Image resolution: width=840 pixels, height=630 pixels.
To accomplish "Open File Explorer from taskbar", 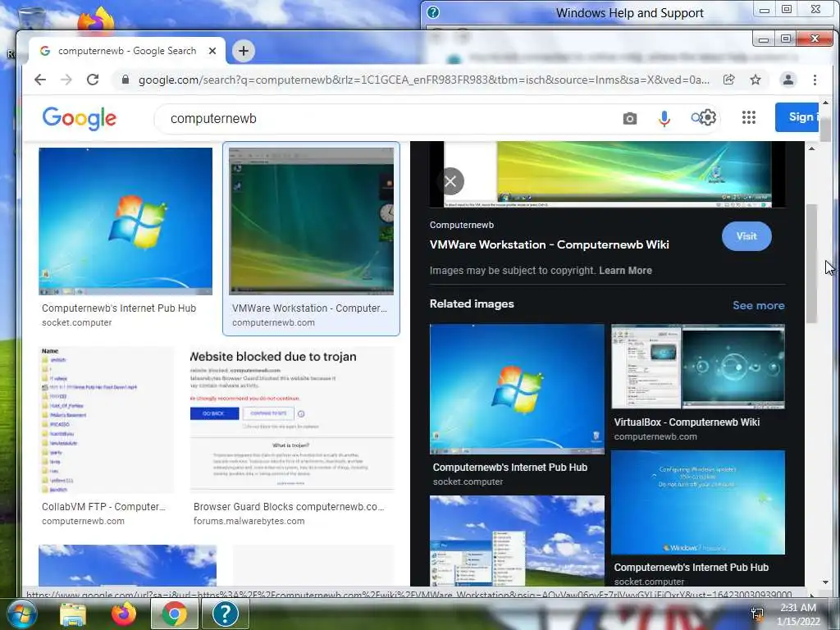I will pos(73,614).
